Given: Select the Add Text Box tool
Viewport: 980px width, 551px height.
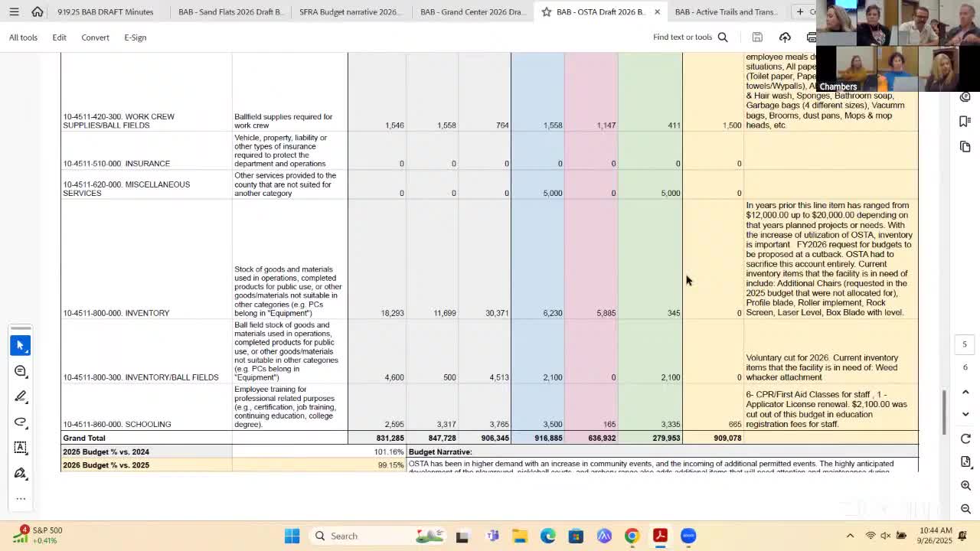Looking at the screenshot, I should pos(21,447).
